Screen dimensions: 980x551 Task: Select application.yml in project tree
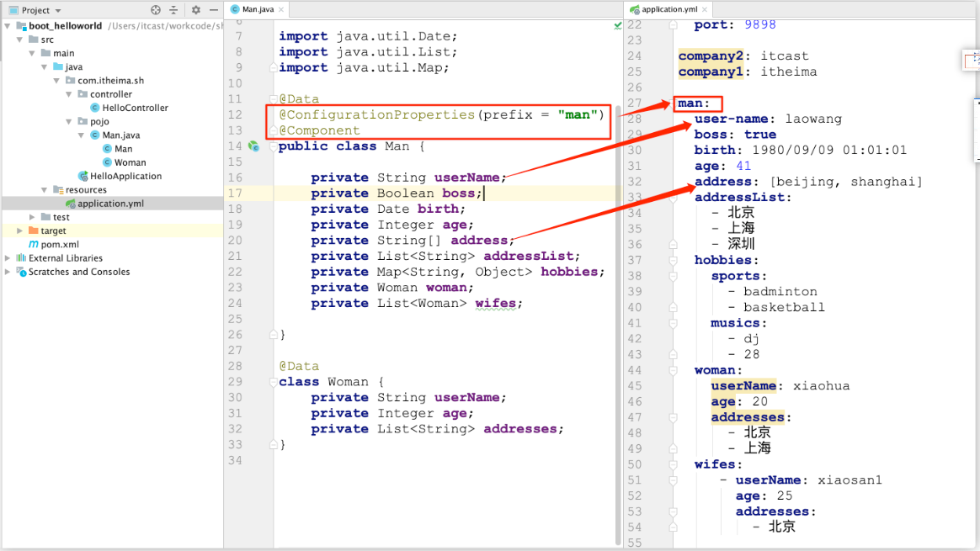click(110, 204)
